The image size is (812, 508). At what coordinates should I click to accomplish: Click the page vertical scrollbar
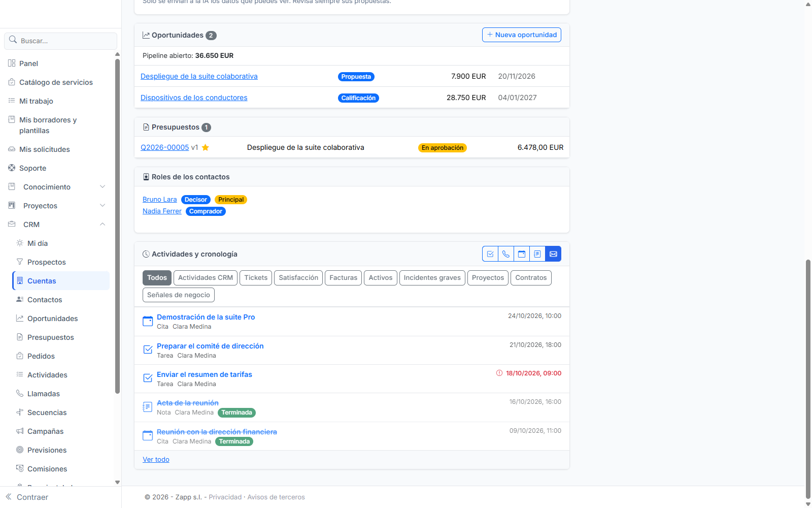coord(808,378)
